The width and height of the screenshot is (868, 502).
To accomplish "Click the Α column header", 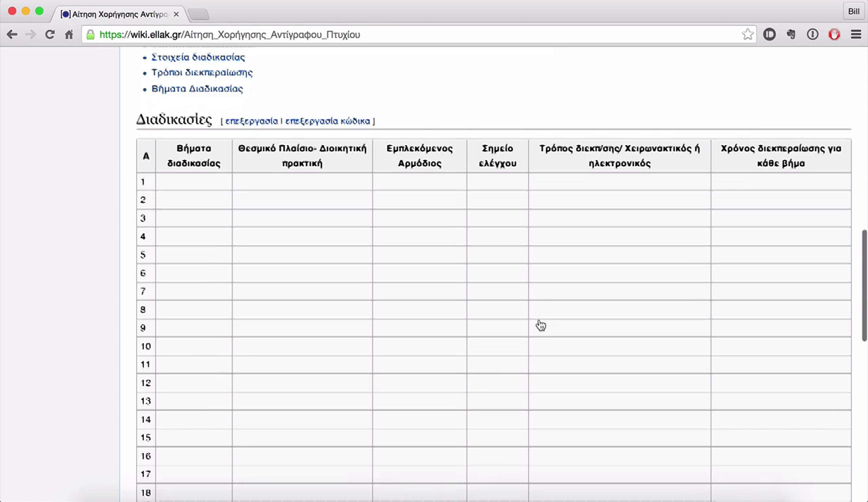I will coord(146,156).
